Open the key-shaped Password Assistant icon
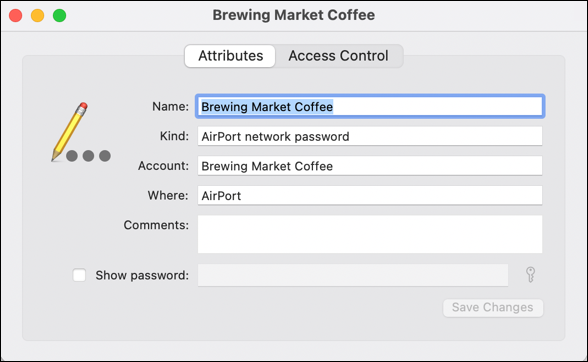588x362 pixels. [x=530, y=275]
